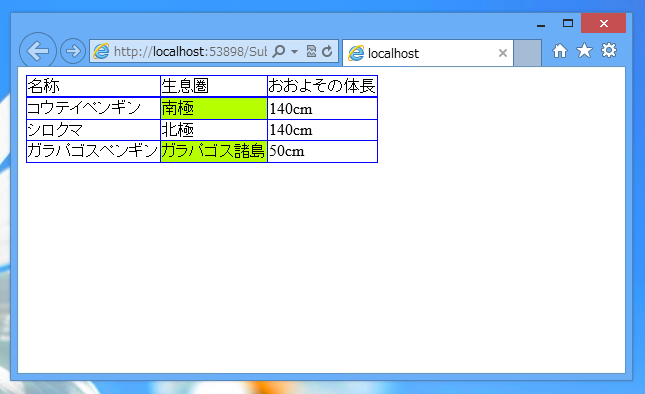
Task: Click the 名称 header cell
Action: (93, 86)
